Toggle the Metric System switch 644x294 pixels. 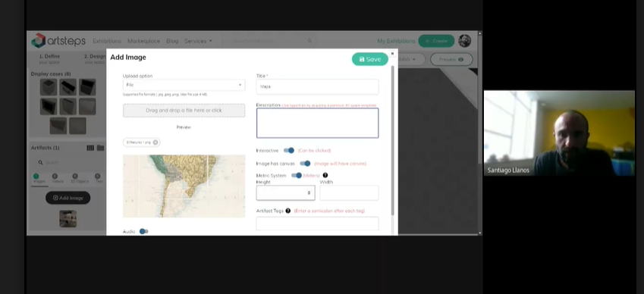(296, 176)
